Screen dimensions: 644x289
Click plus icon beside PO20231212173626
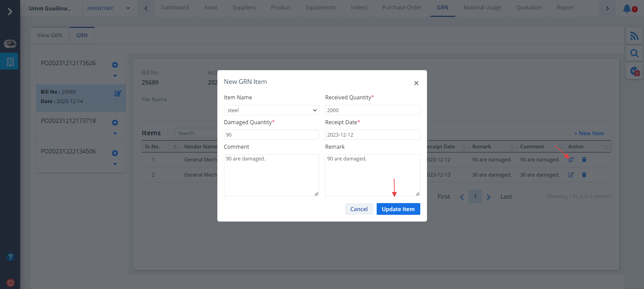coord(115,65)
